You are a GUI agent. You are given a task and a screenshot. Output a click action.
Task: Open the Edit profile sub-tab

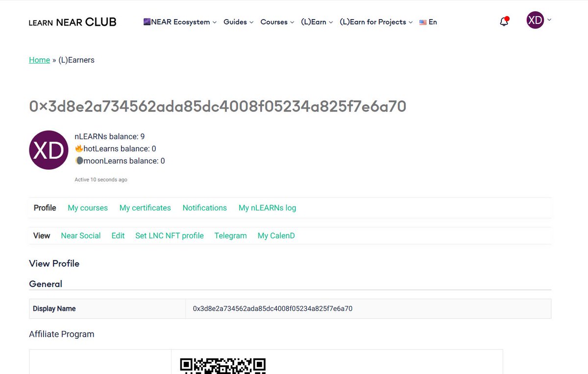click(118, 236)
